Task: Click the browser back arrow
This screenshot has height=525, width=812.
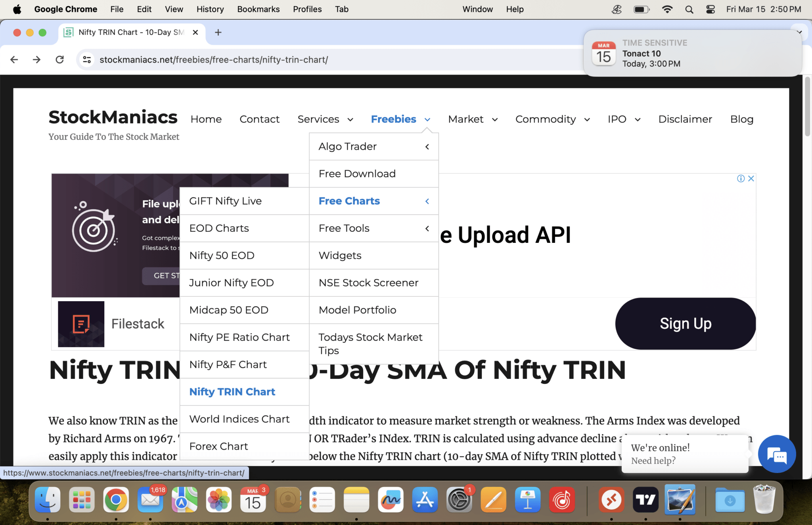Action: (x=14, y=59)
